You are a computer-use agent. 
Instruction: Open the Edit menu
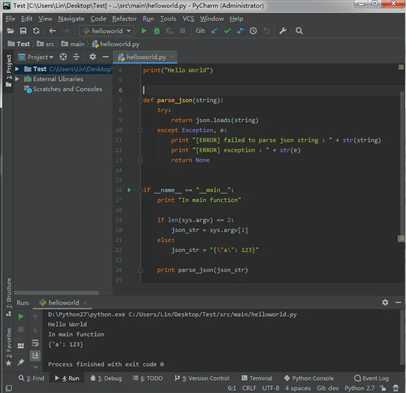tap(26, 19)
